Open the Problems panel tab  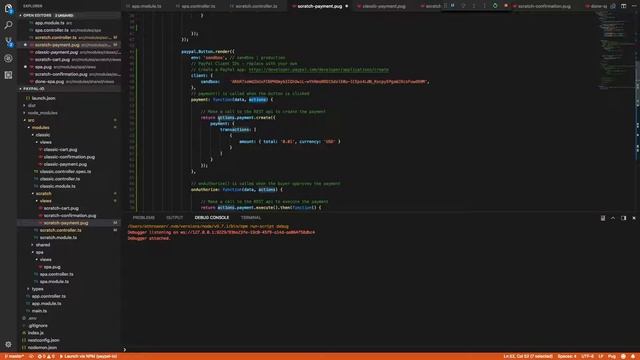[144, 218]
